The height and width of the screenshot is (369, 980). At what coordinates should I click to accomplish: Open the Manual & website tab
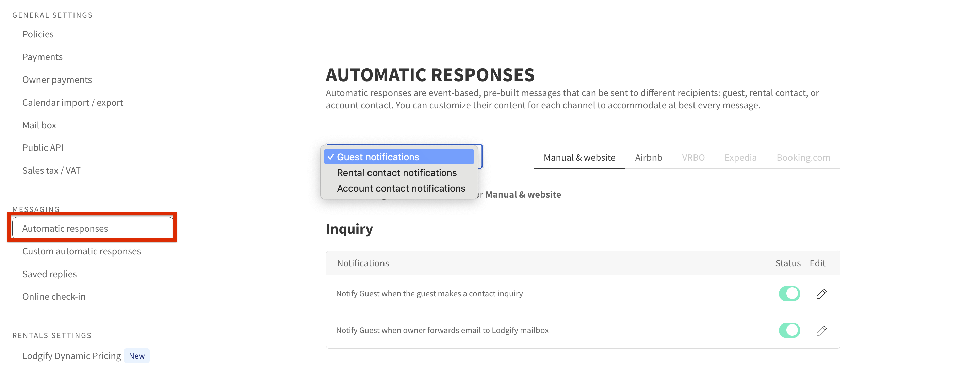click(x=579, y=157)
